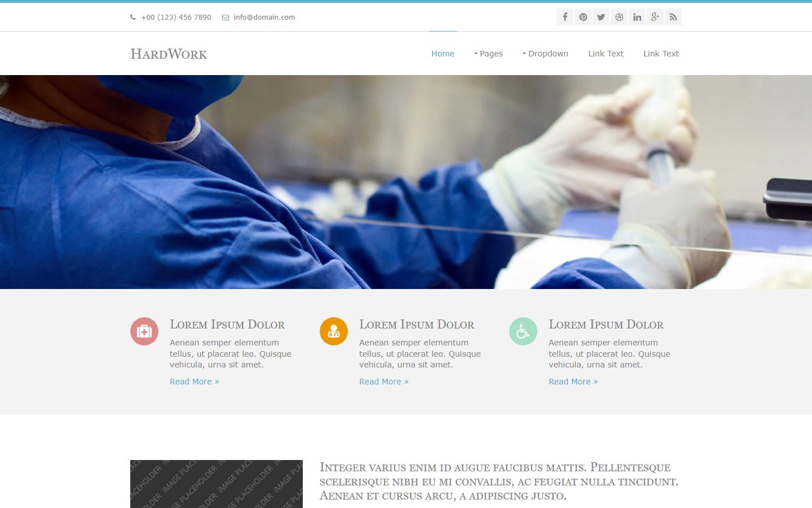Screen dimensions: 812x508
Task: Click the envelope icon beside the email
Action: (226, 17)
